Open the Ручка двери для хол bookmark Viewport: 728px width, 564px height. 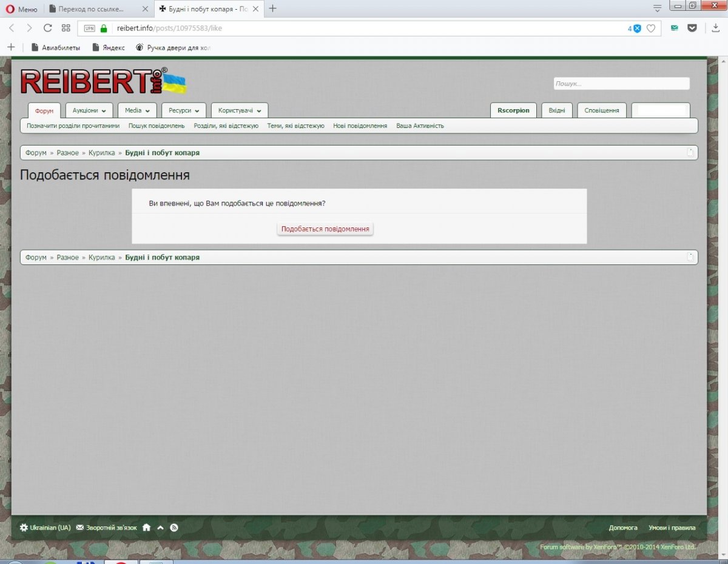point(174,47)
